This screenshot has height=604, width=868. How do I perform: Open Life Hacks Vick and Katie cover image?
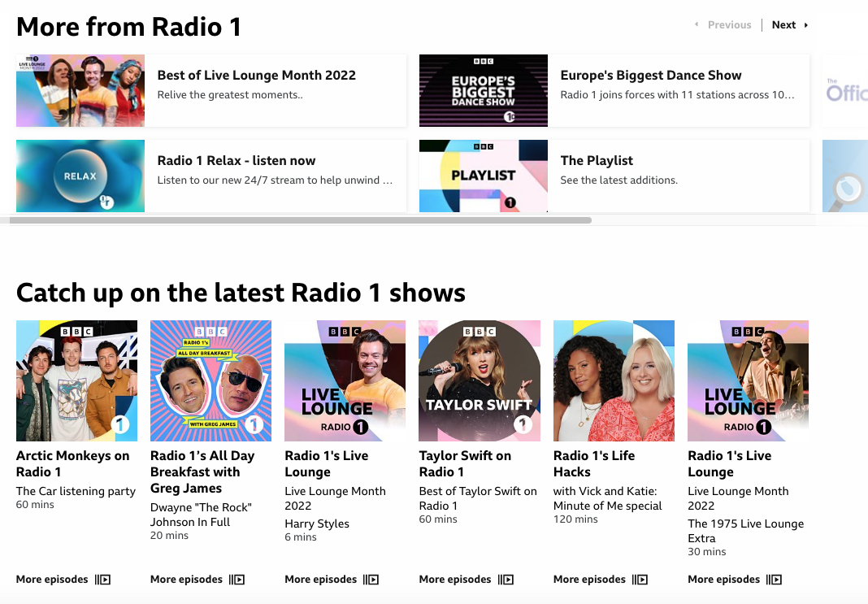point(614,381)
